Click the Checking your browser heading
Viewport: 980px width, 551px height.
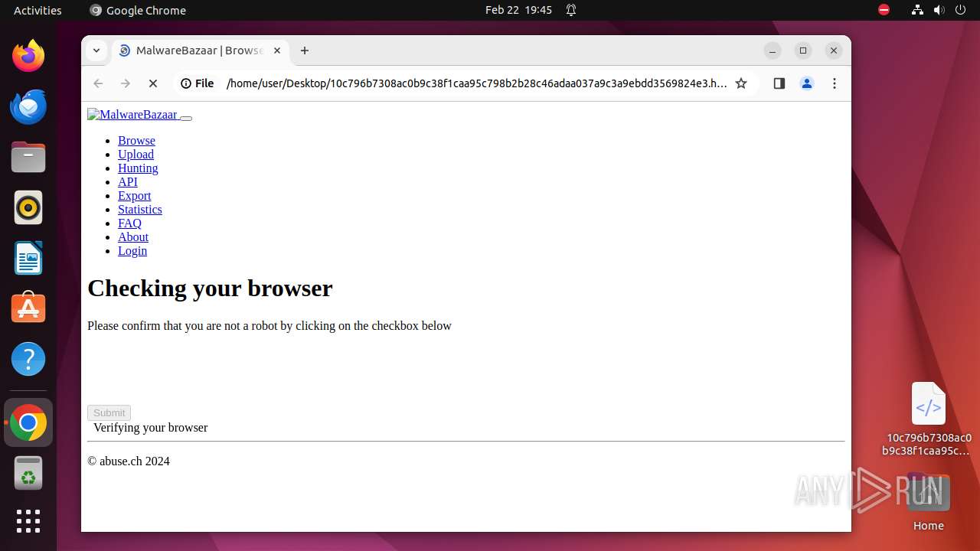tap(210, 289)
